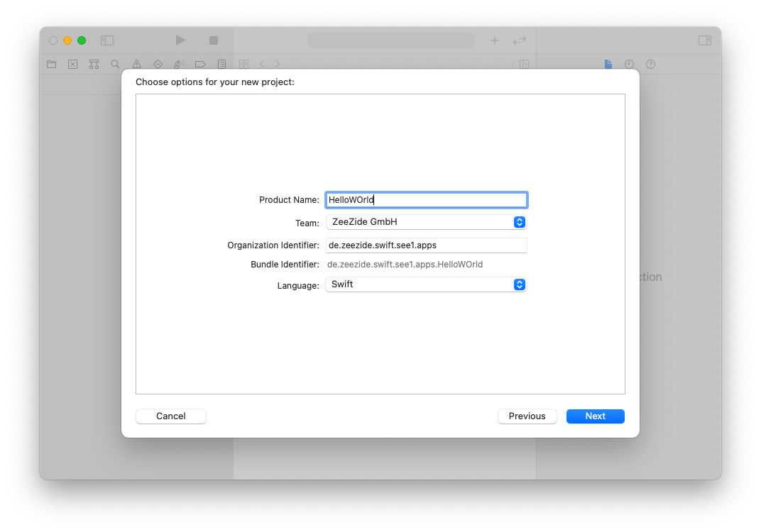Open the related items grid icon
The height and width of the screenshot is (532, 761).
click(243, 64)
